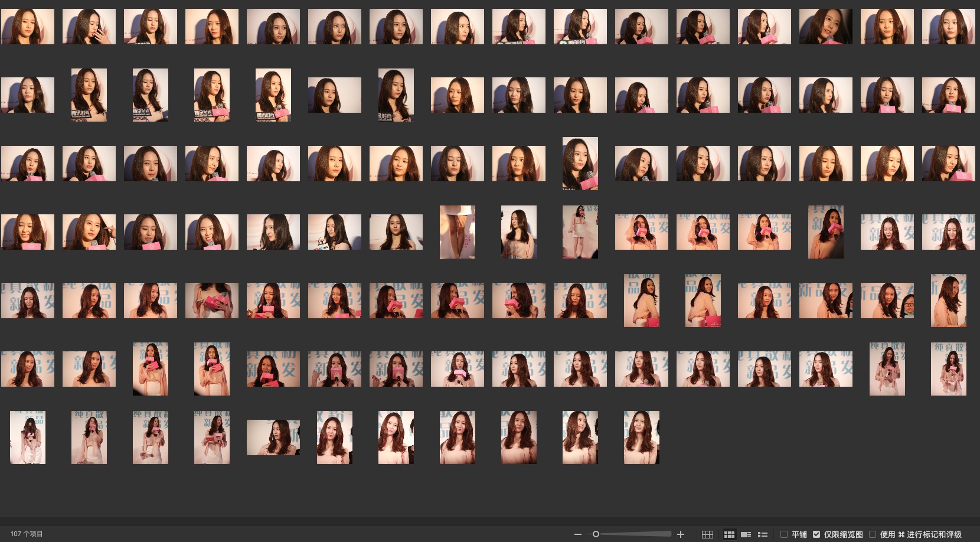Select the first thumbnail in the bottom row

pyautogui.click(x=28, y=437)
